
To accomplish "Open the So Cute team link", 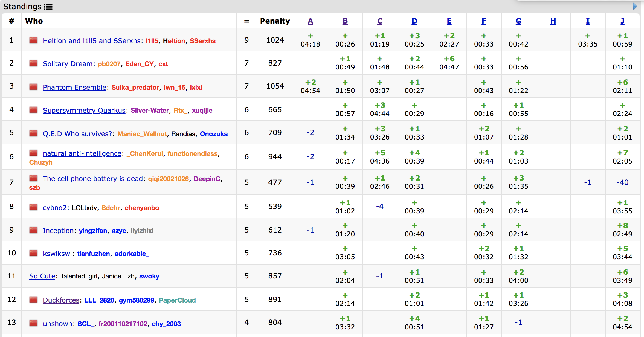I will point(42,276).
